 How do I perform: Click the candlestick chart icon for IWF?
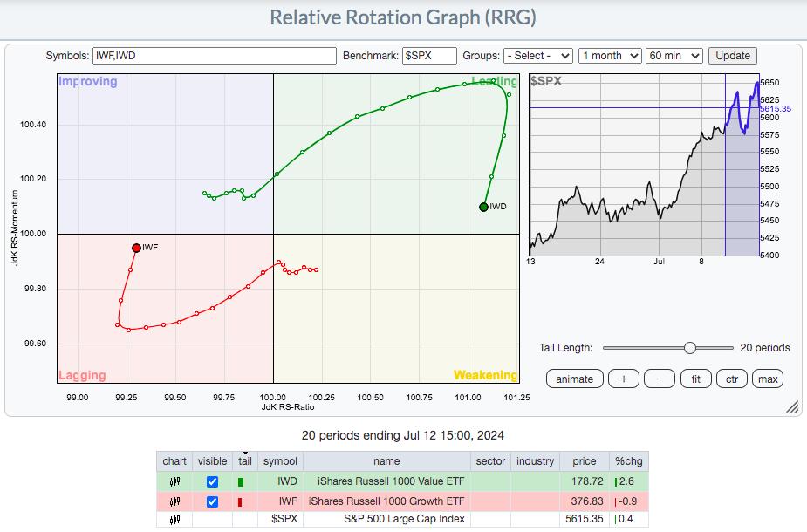(x=174, y=501)
